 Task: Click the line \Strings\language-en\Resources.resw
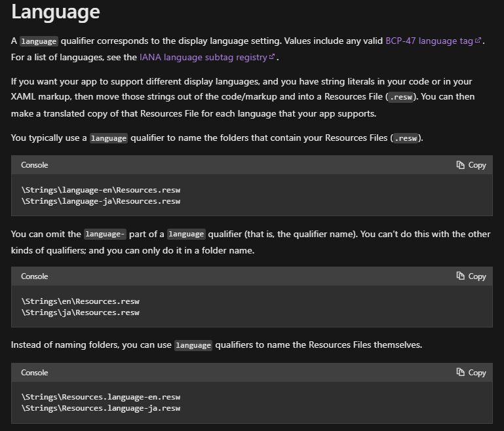[x=101, y=190]
